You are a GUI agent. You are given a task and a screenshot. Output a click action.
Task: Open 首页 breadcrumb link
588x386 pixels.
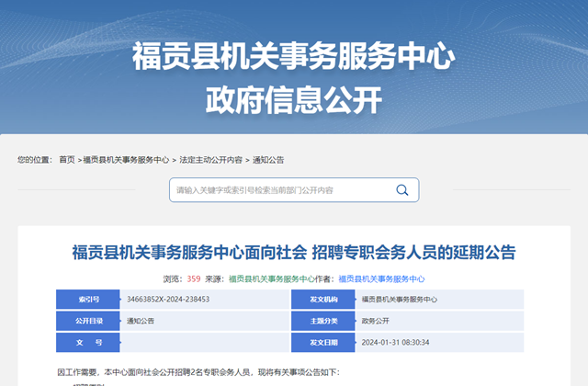coord(67,160)
